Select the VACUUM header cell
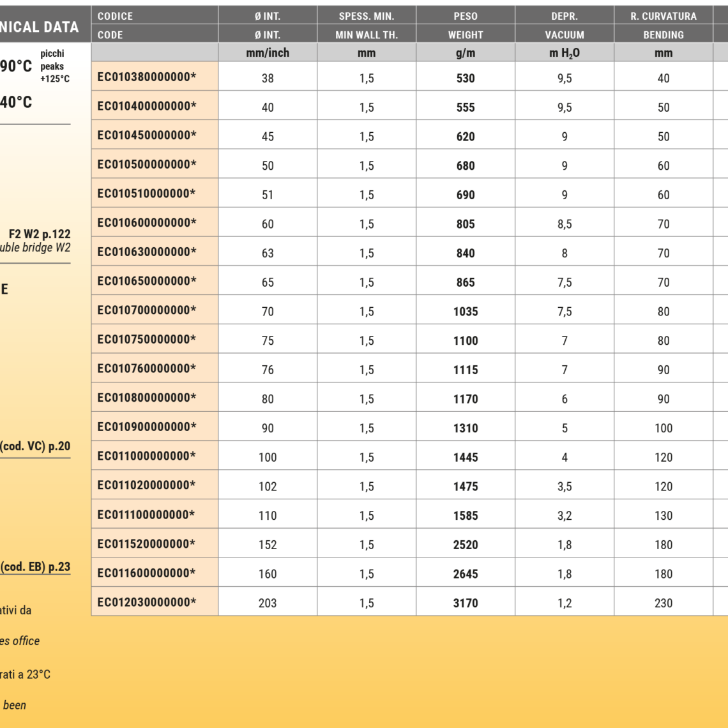The width and height of the screenshot is (728, 728). [x=565, y=35]
